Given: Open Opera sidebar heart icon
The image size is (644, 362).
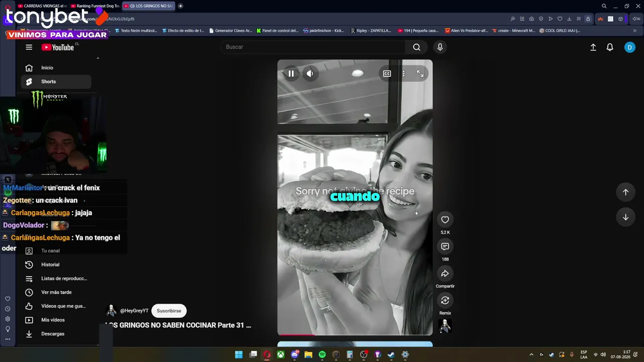Looking at the screenshot, I should [x=8, y=299].
